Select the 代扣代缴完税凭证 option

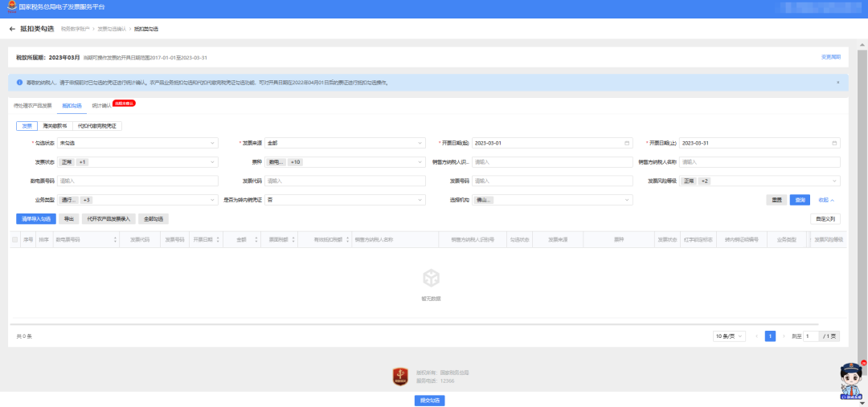click(x=97, y=125)
